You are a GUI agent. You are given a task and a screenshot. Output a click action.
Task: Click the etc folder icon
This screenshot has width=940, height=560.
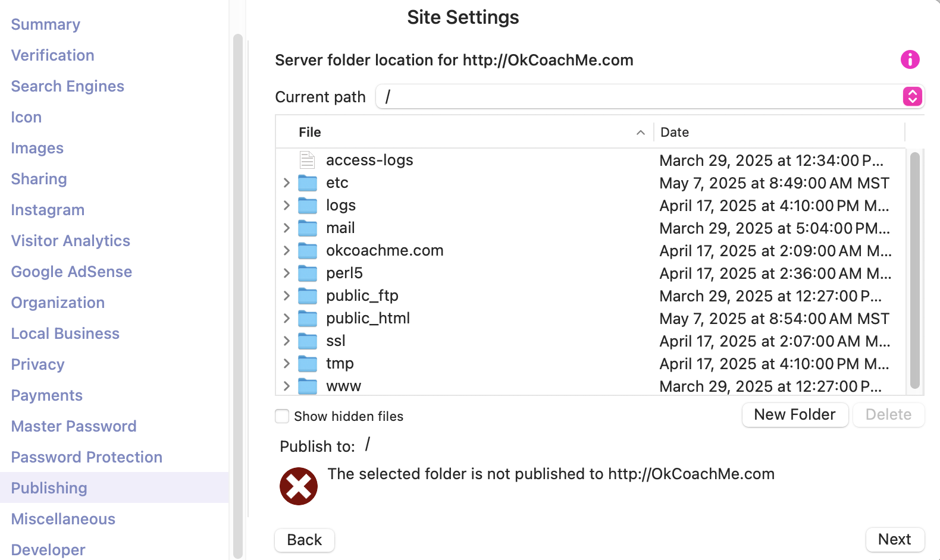(x=308, y=183)
